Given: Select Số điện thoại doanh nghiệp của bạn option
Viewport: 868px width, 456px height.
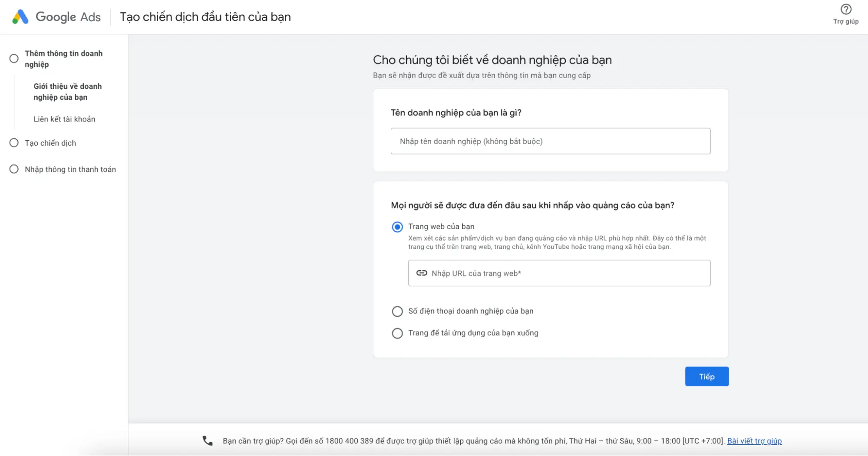Looking at the screenshot, I should 397,312.
